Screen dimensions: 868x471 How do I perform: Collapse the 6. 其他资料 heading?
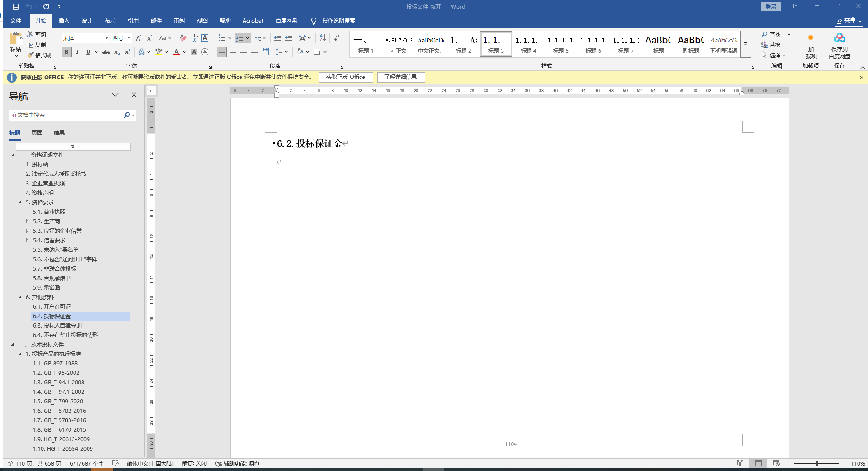[20, 297]
